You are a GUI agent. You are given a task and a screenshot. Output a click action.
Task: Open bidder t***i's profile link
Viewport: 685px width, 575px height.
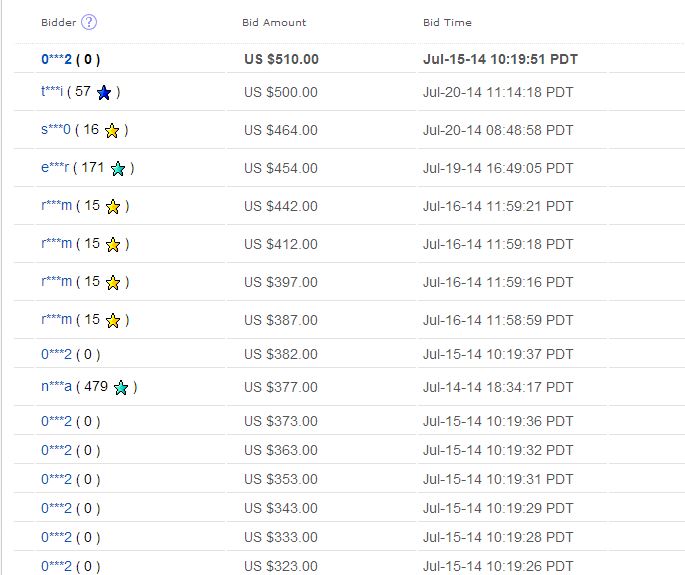coord(53,92)
